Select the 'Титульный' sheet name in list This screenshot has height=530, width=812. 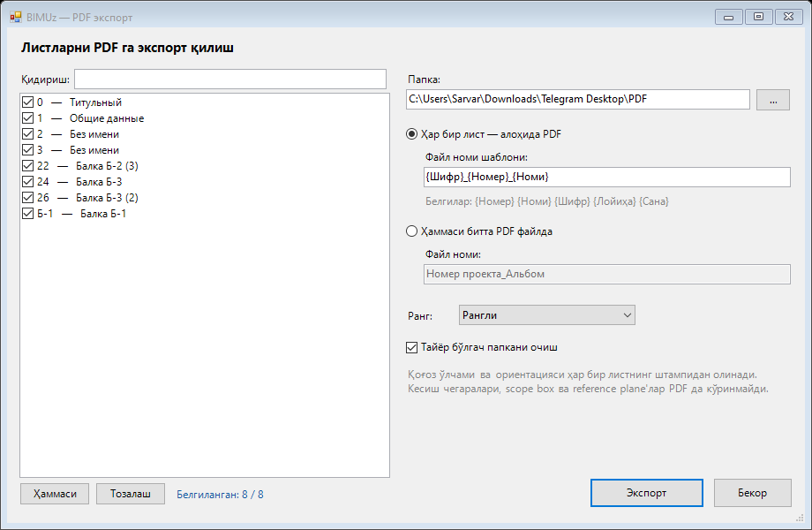tap(96, 102)
